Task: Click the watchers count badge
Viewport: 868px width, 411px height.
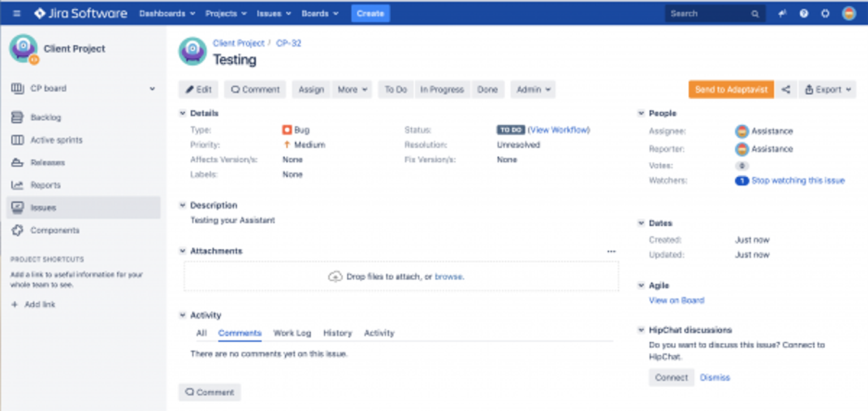Action: pyautogui.click(x=742, y=181)
